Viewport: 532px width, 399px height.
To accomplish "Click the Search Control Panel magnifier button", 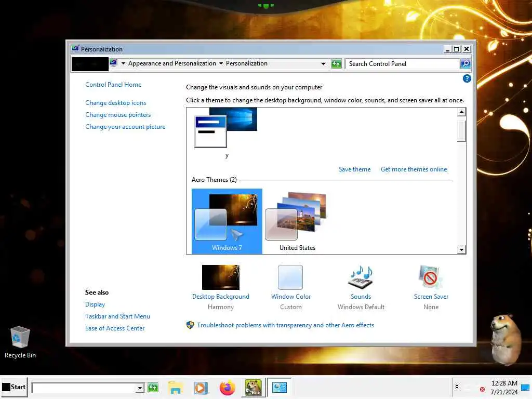I will 465,63.
